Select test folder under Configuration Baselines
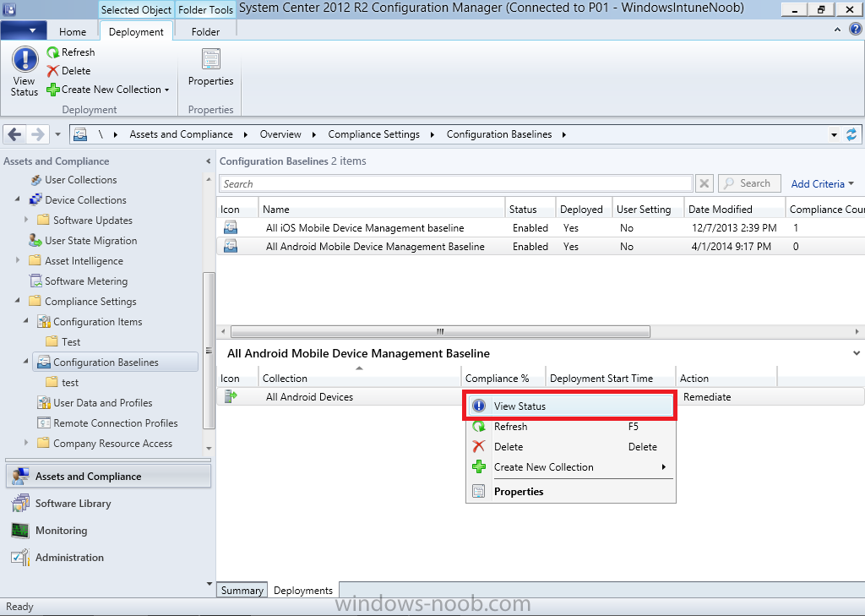This screenshot has height=616, width=865. coord(69,383)
